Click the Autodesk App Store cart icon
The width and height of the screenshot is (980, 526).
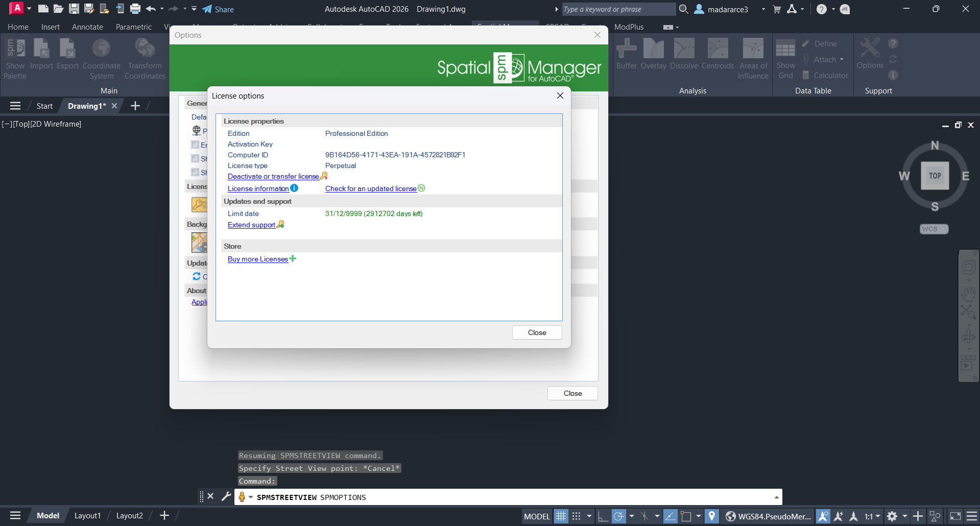[x=777, y=9]
